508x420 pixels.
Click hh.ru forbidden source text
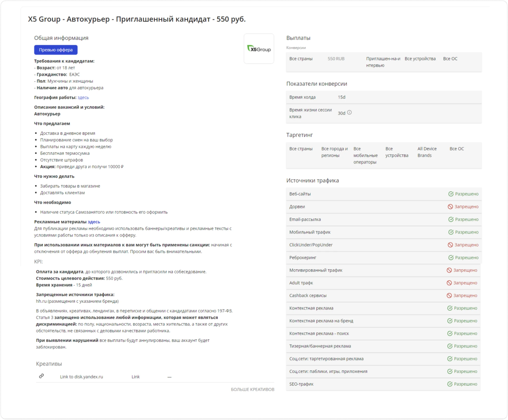(x=77, y=301)
